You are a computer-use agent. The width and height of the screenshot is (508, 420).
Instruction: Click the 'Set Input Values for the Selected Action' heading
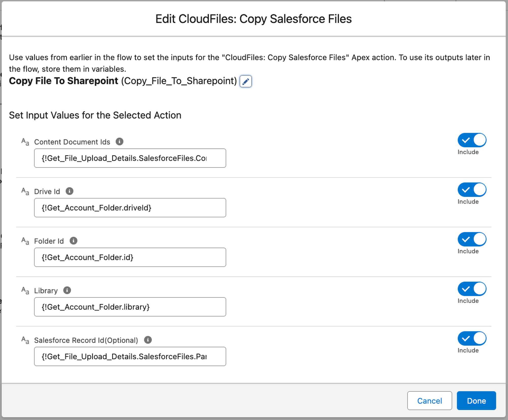tap(95, 115)
